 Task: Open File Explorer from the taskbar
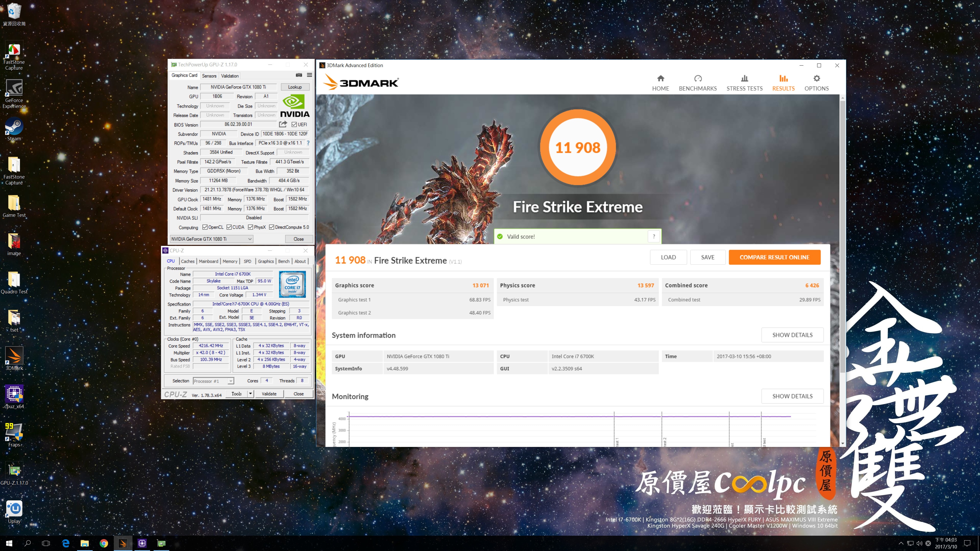click(84, 543)
